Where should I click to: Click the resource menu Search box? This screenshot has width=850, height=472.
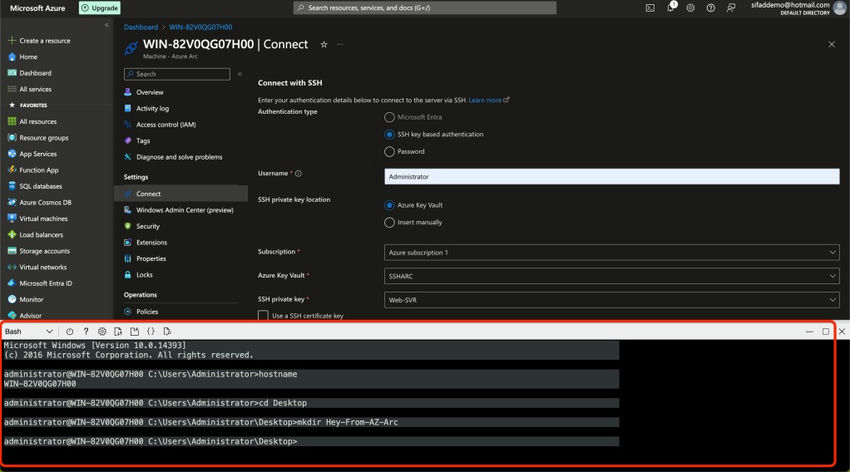(x=177, y=74)
